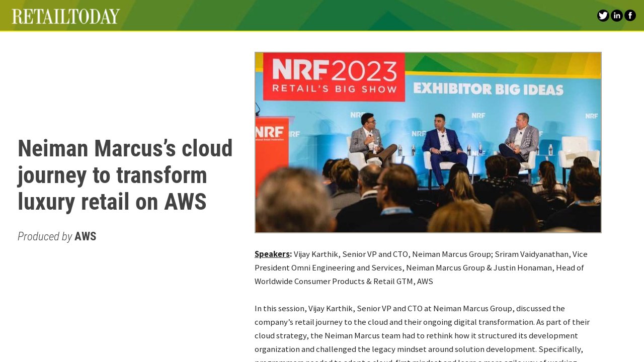Click the underlined 'Speakers' label
Screen dimensions: 644x362
coord(272,254)
